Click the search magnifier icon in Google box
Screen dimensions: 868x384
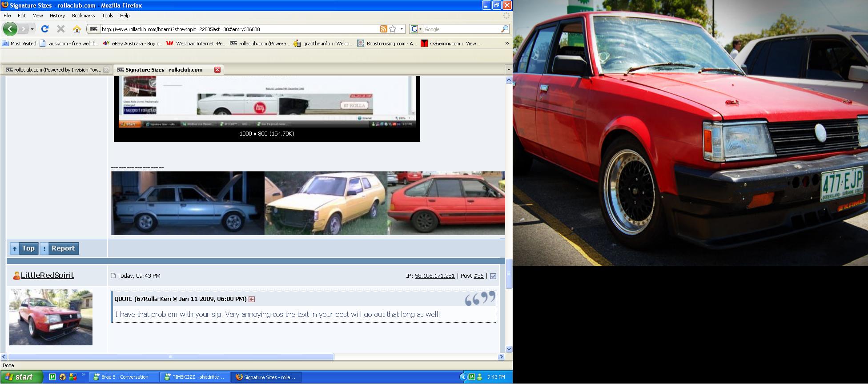click(x=504, y=29)
